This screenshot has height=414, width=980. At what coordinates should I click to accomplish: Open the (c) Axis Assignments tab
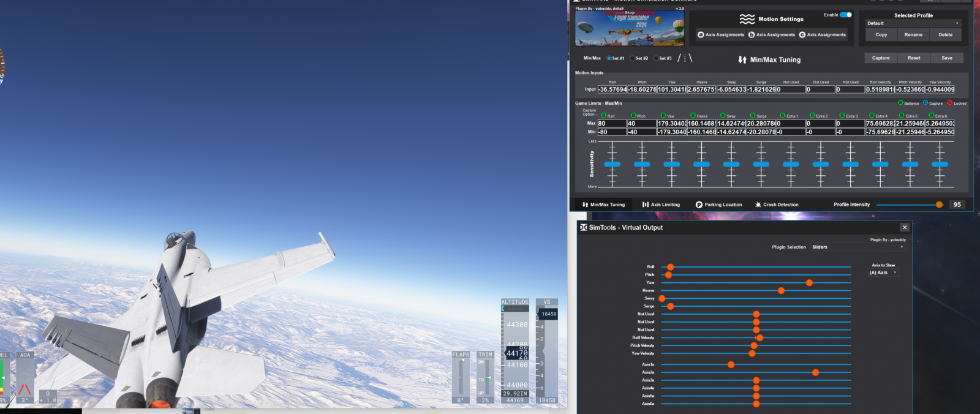tap(823, 35)
